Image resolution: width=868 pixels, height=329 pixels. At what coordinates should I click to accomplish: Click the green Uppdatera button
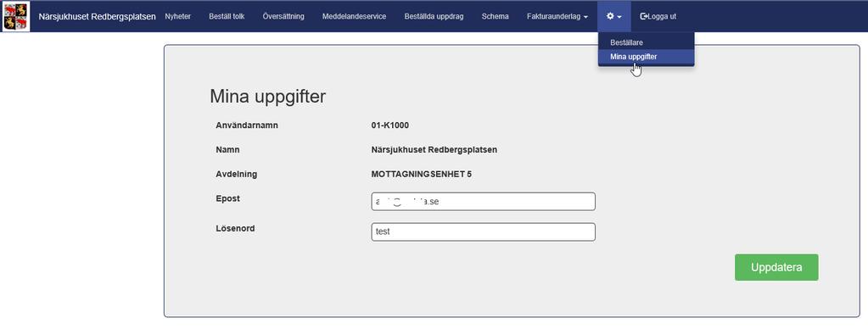(x=776, y=267)
